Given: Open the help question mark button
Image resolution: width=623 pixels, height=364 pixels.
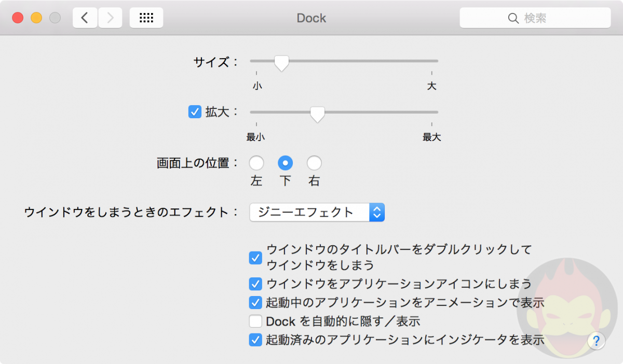Looking at the screenshot, I should [x=596, y=341].
